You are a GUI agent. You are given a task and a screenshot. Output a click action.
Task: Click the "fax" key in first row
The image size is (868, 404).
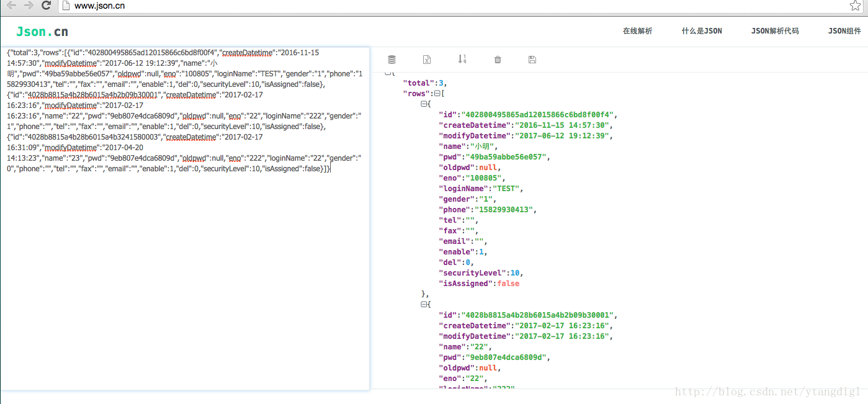pyautogui.click(x=449, y=231)
